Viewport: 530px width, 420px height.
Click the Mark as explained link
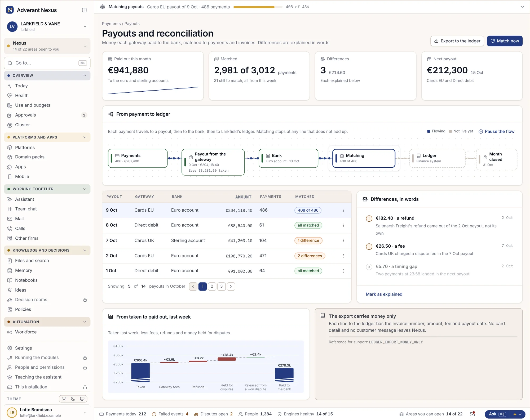(x=384, y=294)
